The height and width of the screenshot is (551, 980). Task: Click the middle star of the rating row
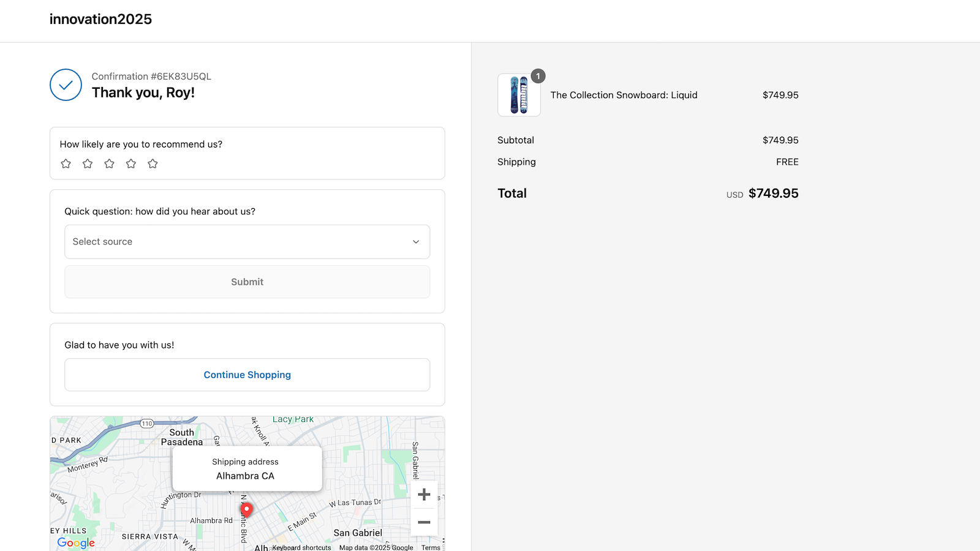109,163
